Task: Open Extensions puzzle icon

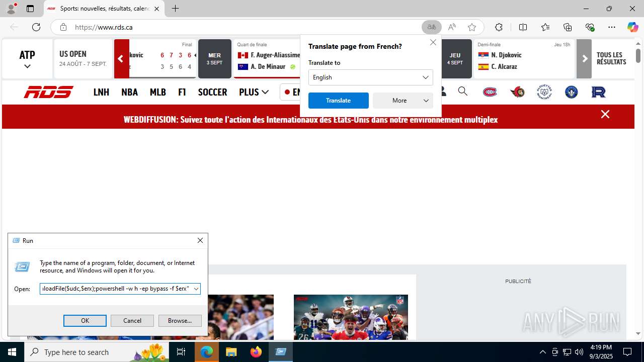Action: [x=499, y=27]
